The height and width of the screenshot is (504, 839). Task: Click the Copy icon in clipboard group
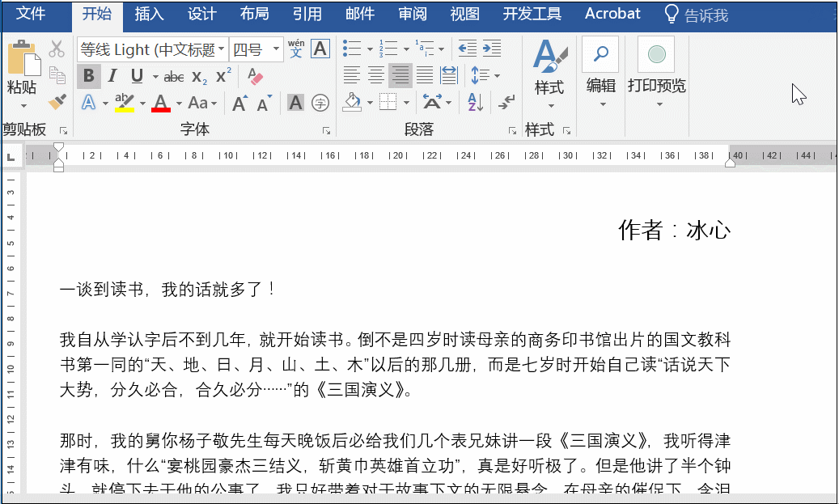57,75
